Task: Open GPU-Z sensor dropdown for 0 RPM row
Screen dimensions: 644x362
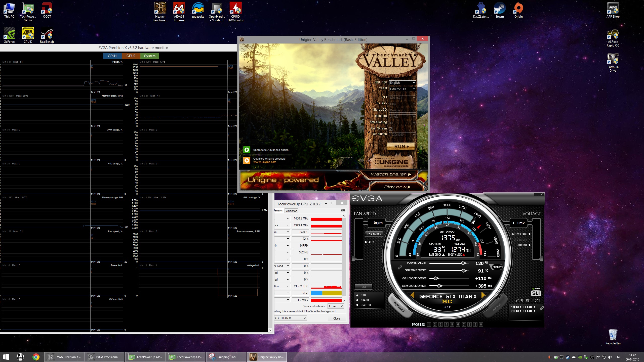Action: (x=288, y=246)
